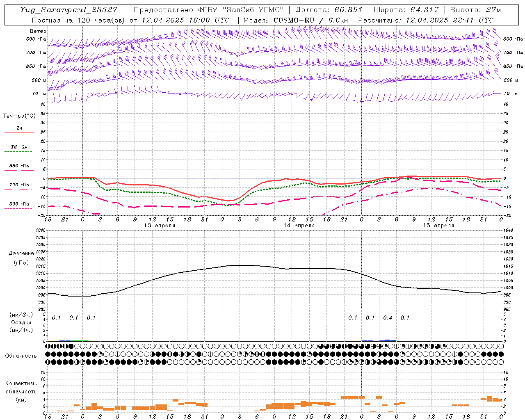Click the Давление panel label
Screen dimensions: 525x420
click(x=21, y=253)
